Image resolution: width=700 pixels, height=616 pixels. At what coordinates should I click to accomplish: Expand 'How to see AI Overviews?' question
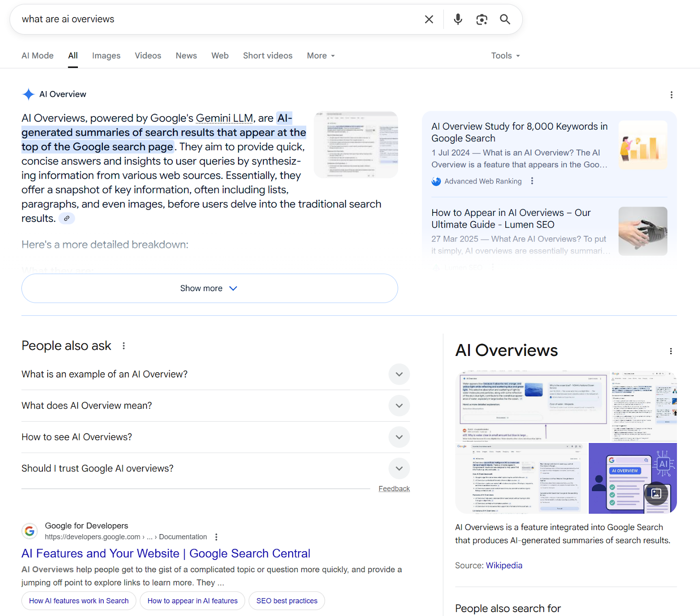pyautogui.click(x=399, y=437)
